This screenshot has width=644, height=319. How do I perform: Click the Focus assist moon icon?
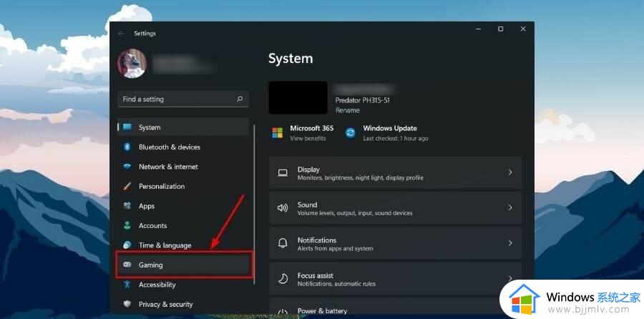point(283,279)
